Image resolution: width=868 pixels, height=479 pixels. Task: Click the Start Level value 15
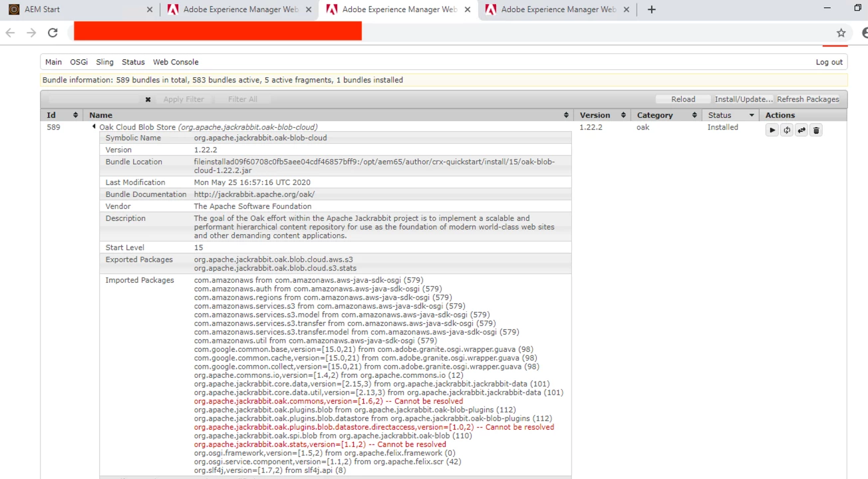(198, 247)
